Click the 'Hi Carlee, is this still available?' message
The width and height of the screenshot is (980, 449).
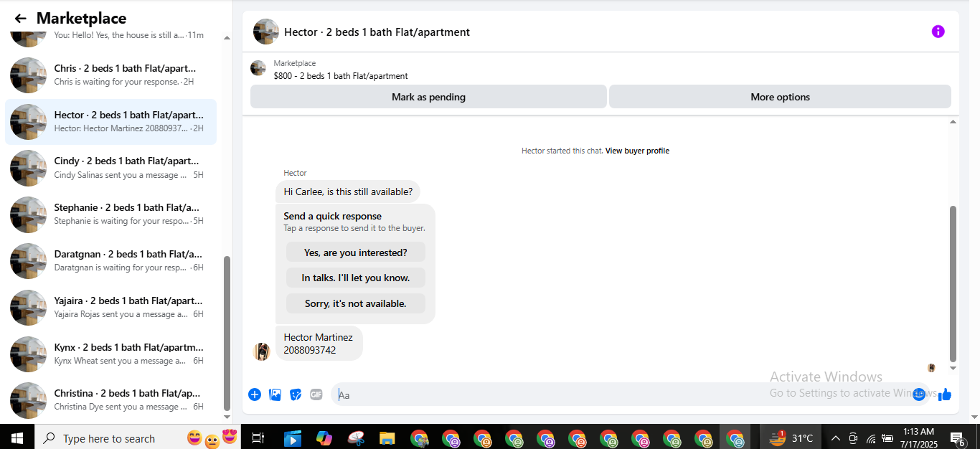[x=348, y=192]
